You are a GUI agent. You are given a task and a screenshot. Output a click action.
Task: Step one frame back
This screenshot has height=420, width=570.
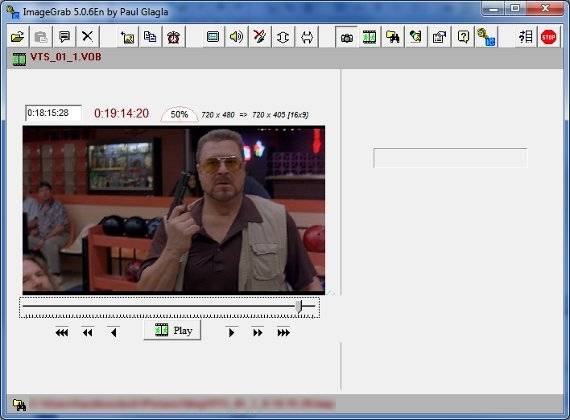(x=113, y=332)
